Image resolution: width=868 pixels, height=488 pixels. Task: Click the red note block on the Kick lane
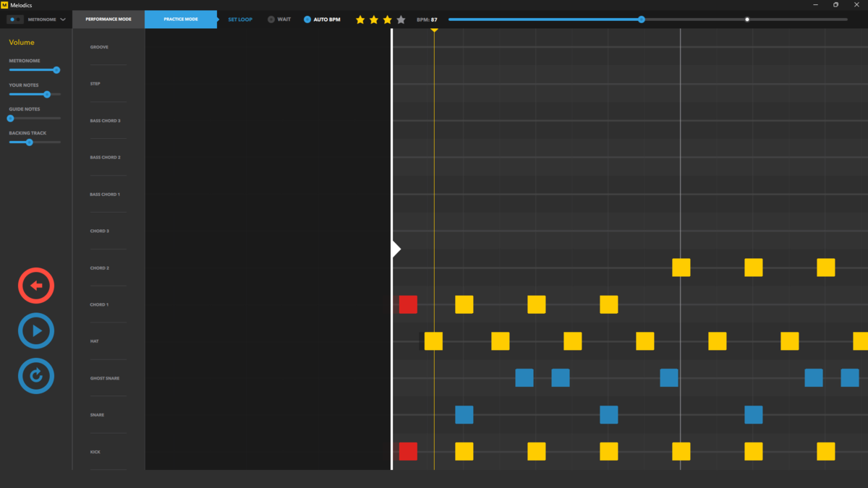click(407, 451)
